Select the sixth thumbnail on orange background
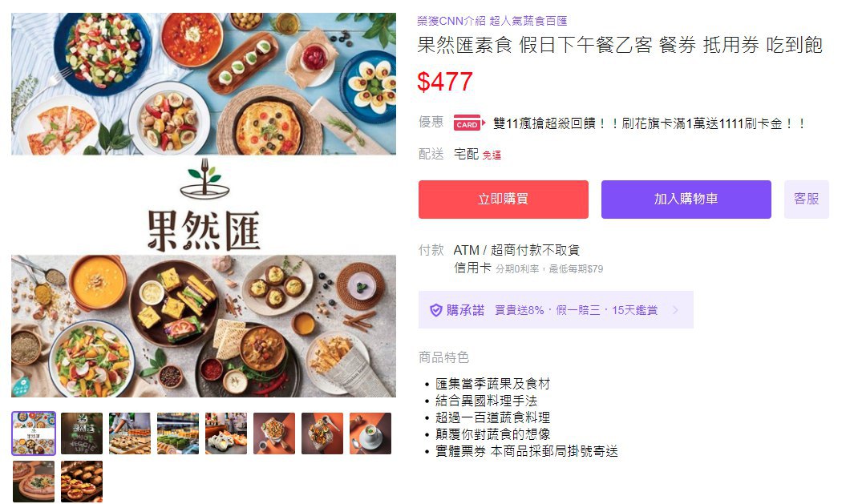Image resolution: width=854 pixels, height=504 pixels. (274, 433)
